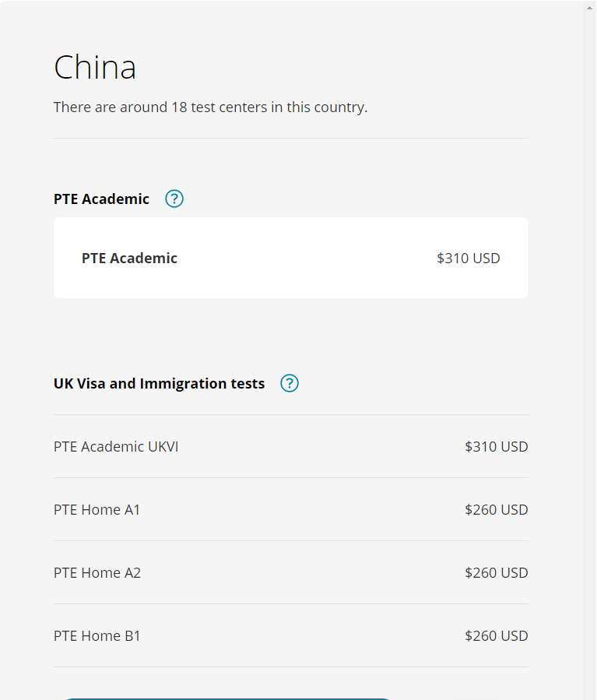597x700 pixels.
Task: Click the UK Visa and Immigration tests heading
Action: (x=159, y=384)
